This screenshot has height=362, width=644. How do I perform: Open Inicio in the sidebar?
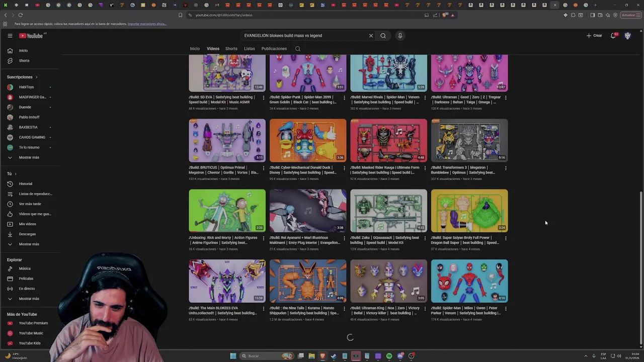(x=30, y=50)
